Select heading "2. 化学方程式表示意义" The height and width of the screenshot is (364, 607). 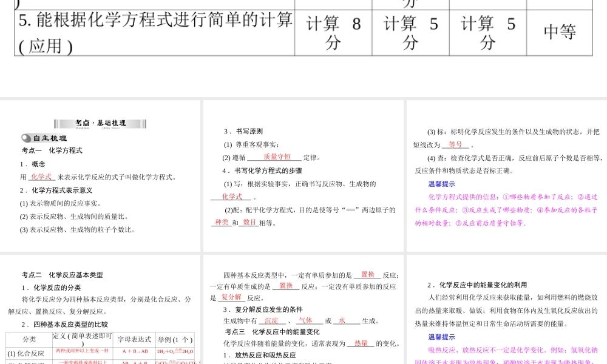pyautogui.click(x=56, y=190)
